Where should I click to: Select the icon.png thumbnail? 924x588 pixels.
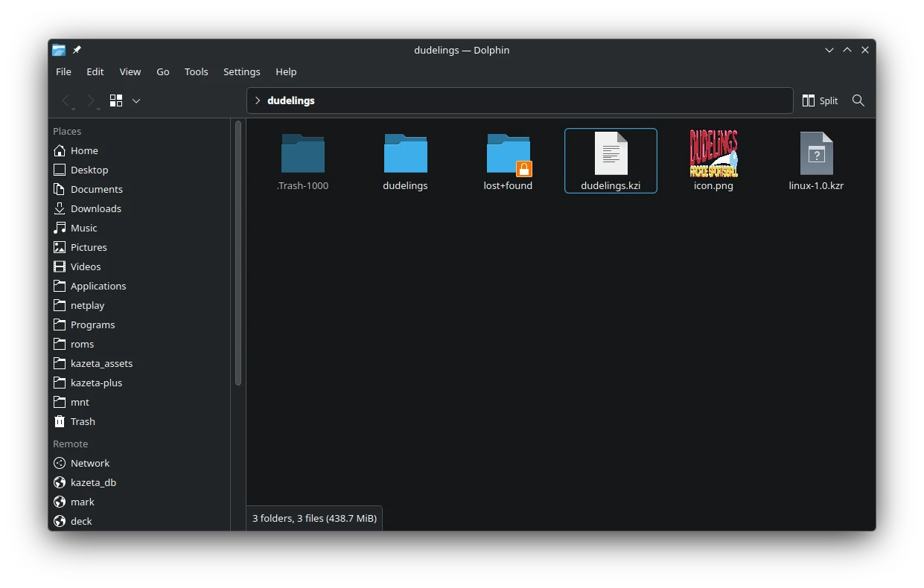(x=713, y=154)
